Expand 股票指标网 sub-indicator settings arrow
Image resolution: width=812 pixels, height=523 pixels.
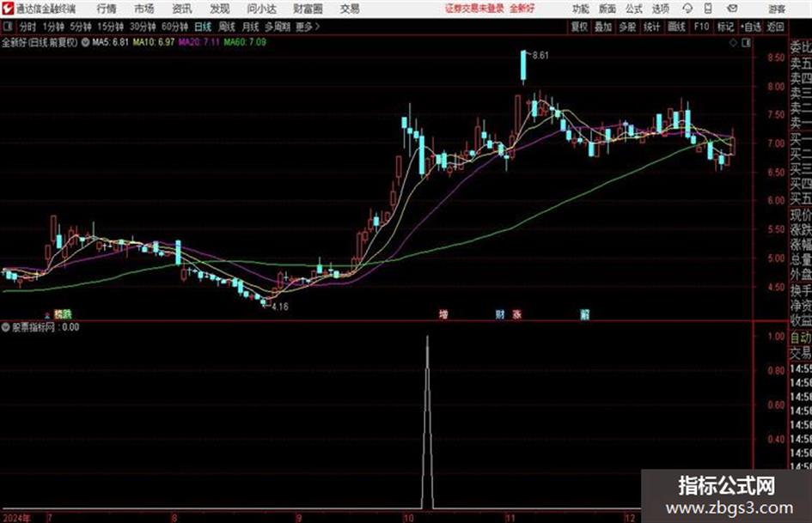[6, 326]
